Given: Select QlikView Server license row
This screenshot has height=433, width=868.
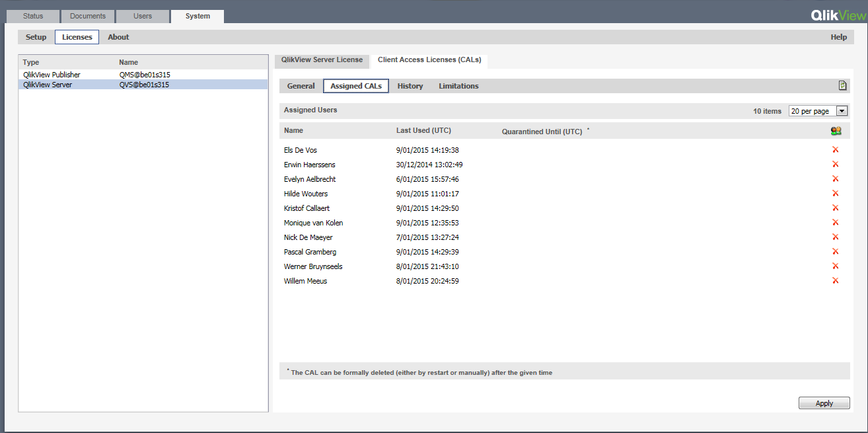Looking at the screenshot, I should (x=143, y=85).
